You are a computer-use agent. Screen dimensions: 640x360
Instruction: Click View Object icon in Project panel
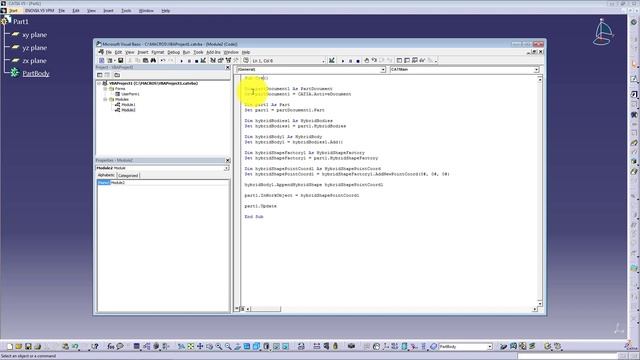[x=107, y=75]
